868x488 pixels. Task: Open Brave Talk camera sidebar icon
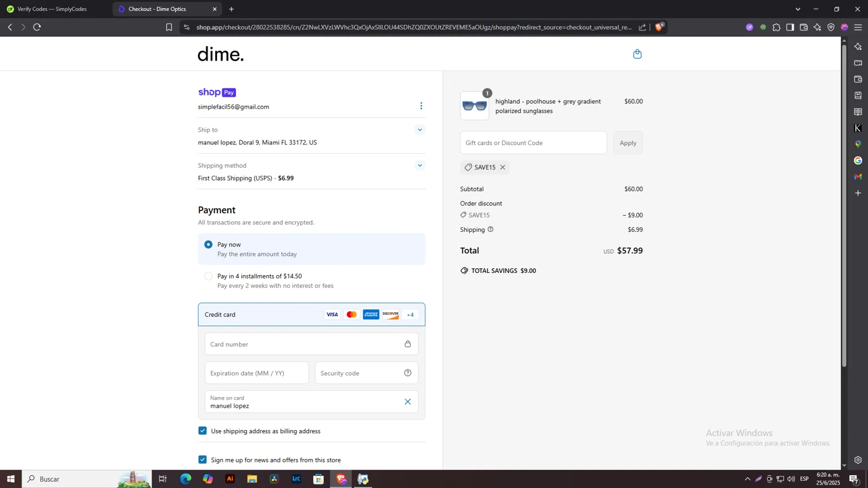coord(858,62)
